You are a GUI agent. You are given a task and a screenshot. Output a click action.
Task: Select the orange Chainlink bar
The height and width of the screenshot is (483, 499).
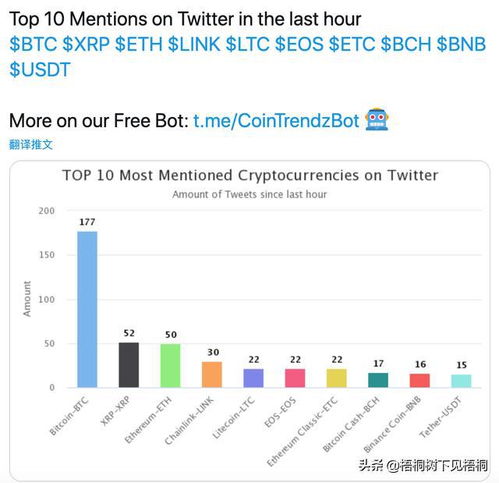[212, 374]
